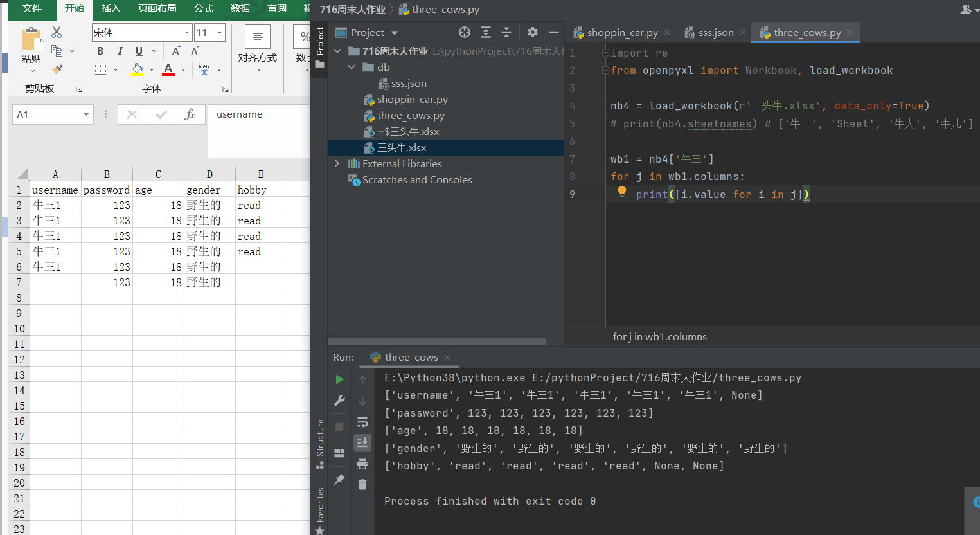
Task: Open the font size dropdown
Action: 220,32
